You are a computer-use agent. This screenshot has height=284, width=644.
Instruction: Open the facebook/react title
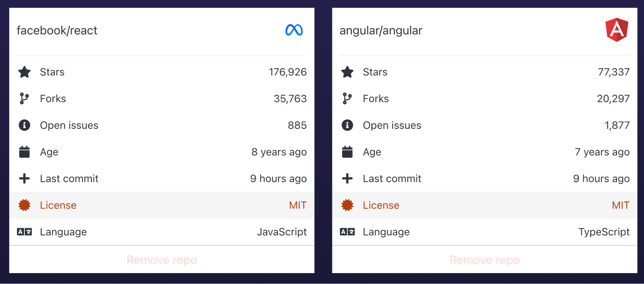[57, 30]
